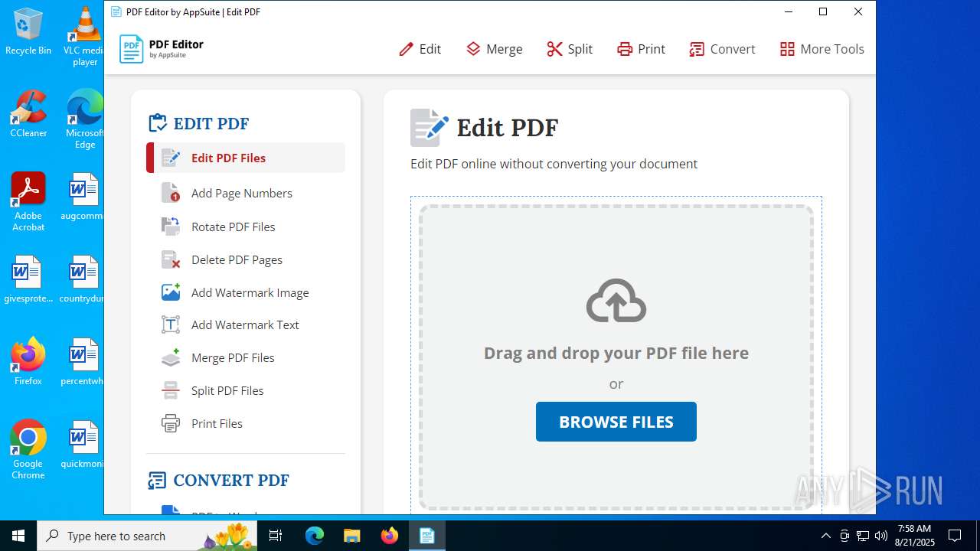Open Firefox desktop shortcut
The width and height of the screenshot is (980, 551).
click(28, 362)
